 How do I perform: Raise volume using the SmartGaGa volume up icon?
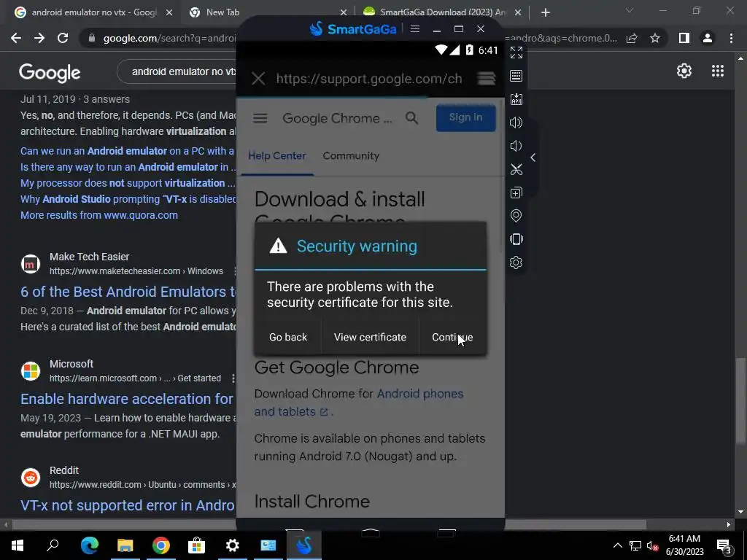pyautogui.click(x=516, y=122)
